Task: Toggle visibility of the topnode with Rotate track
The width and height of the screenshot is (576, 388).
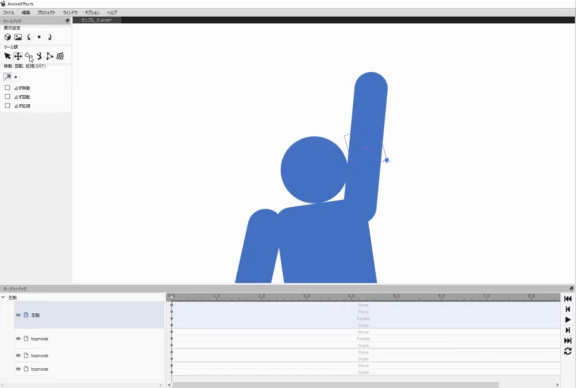Action: point(18,338)
